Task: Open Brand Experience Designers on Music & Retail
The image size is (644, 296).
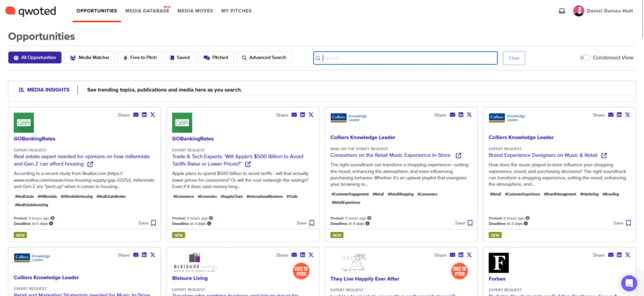Action: coord(543,156)
